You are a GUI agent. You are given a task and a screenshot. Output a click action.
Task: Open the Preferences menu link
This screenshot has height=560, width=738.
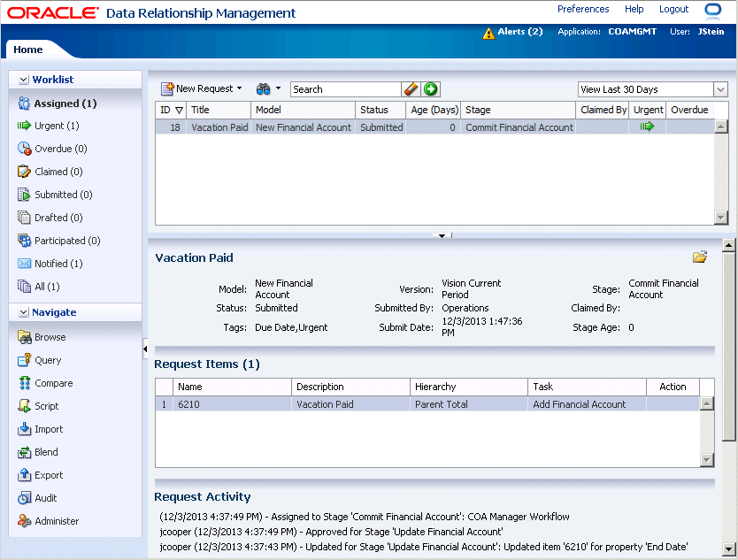(583, 9)
